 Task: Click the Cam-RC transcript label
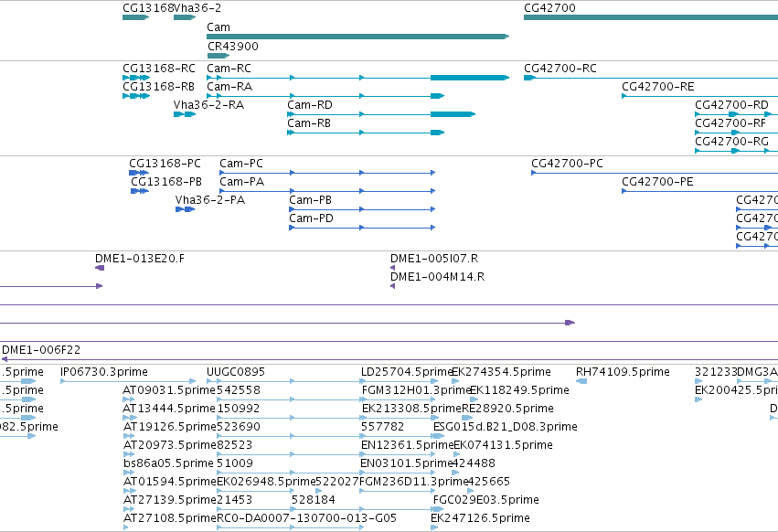point(229,68)
